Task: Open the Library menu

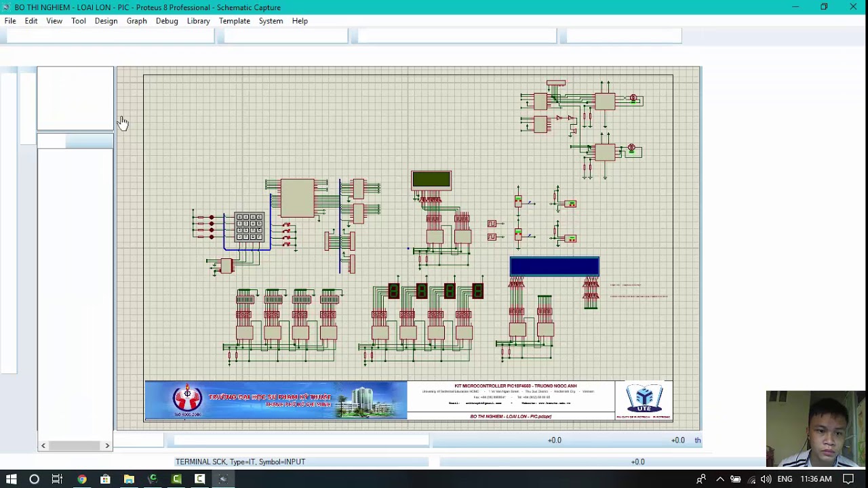Action: tap(198, 21)
